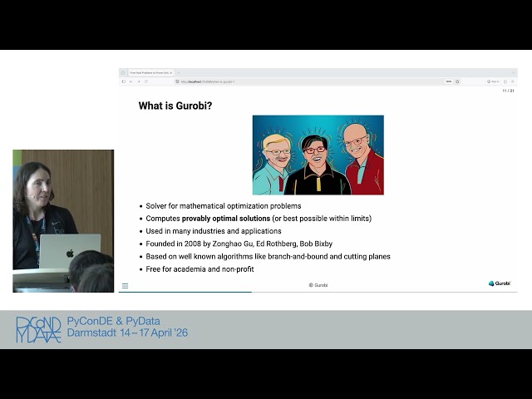
Task: Reload the page in the browser
Action: [146, 81]
